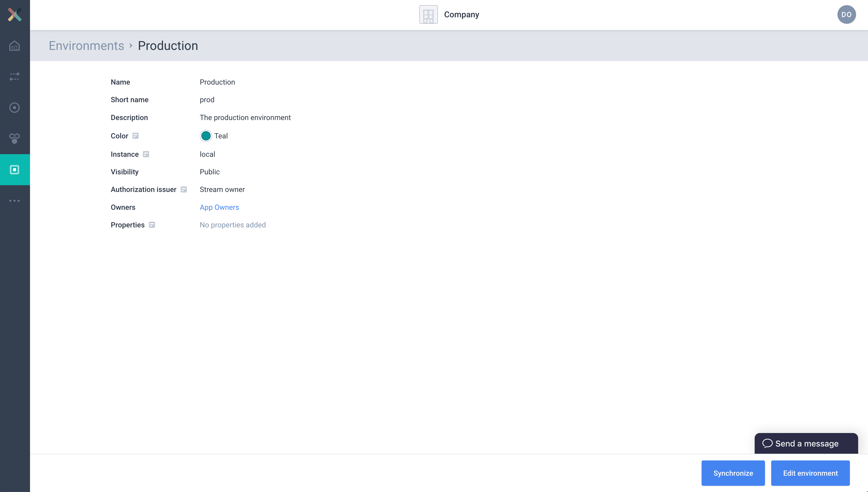
Task: Open the cubes Applications sidebar icon
Action: 14,139
